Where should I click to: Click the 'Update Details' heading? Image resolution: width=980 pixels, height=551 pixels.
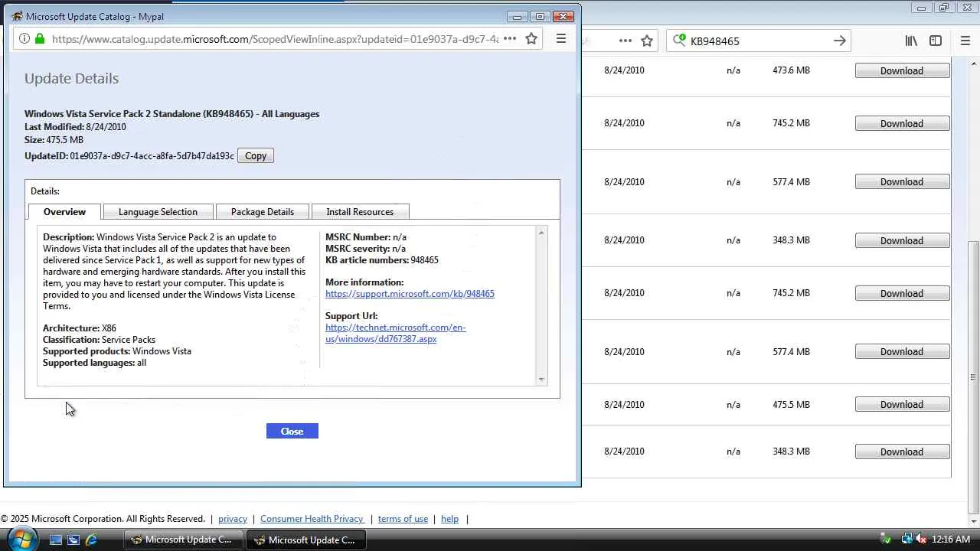71,79
